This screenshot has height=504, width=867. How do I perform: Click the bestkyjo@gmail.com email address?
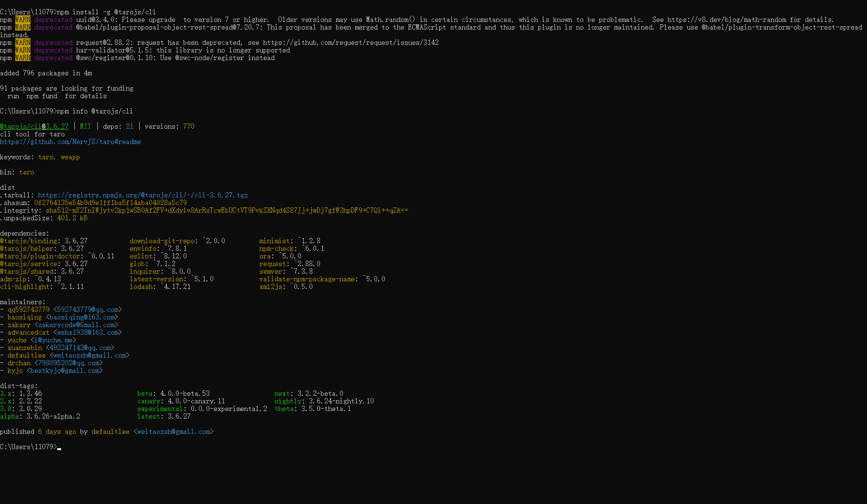(65, 370)
